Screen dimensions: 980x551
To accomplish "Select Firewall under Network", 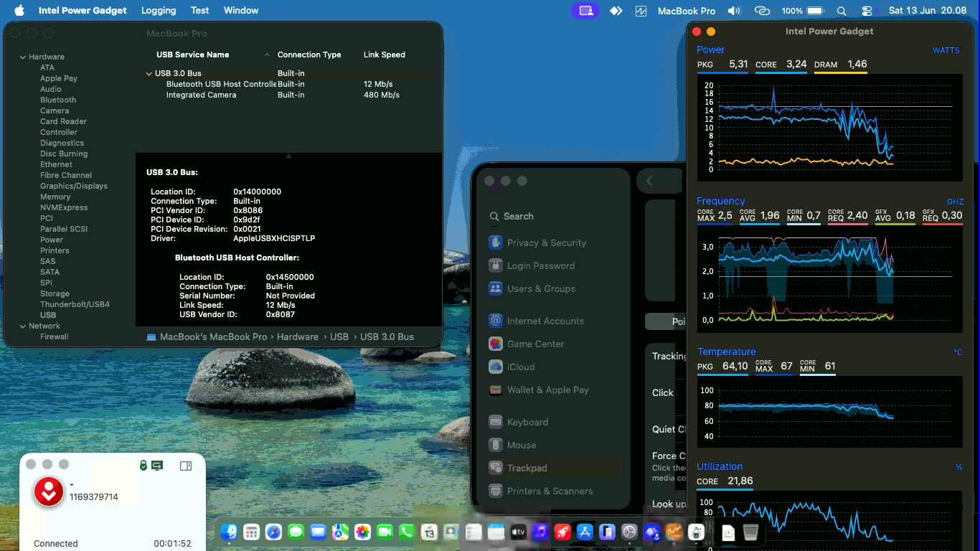I will pos(55,336).
